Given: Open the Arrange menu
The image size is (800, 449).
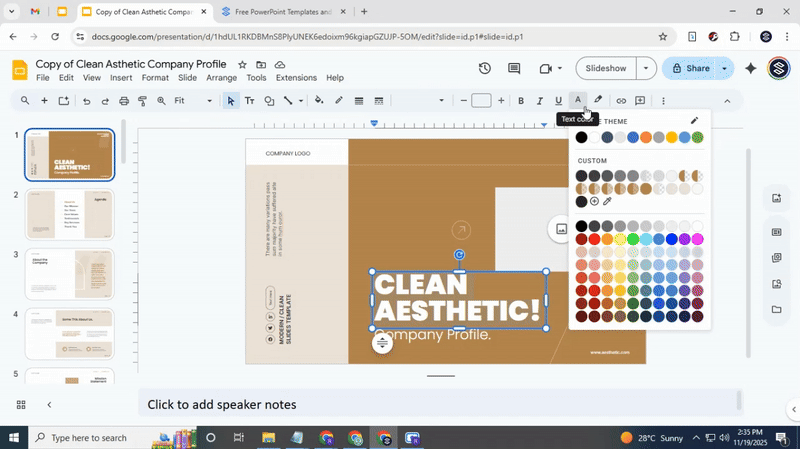Looking at the screenshot, I should tap(221, 78).
